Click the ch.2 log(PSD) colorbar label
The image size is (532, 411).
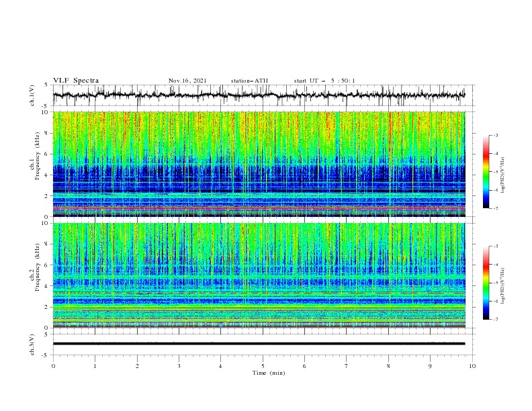(503, 286)
